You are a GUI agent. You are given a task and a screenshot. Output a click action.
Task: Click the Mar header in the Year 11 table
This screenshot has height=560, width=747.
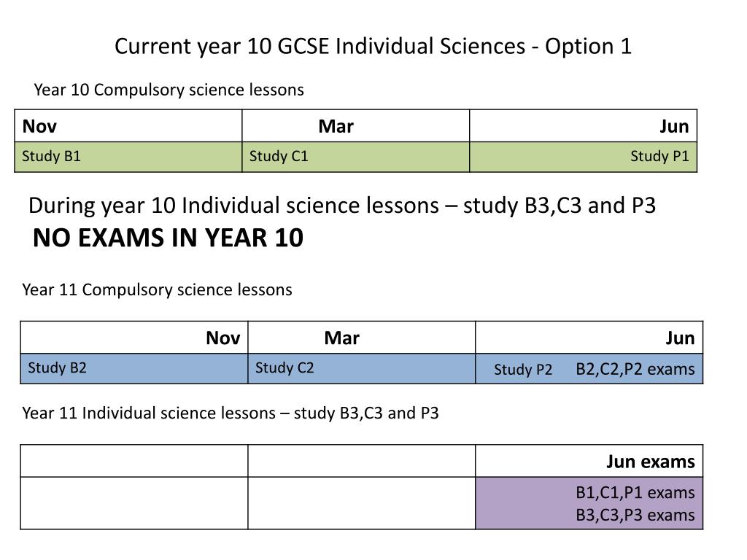[341, 338]
